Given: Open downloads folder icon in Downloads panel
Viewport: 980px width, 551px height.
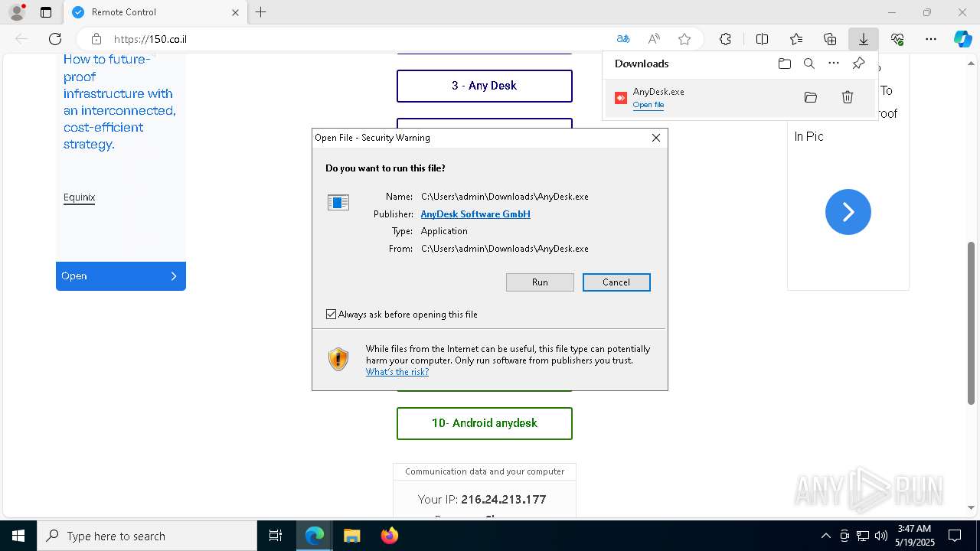Looking at the screenshot, I should coord(784,64).
